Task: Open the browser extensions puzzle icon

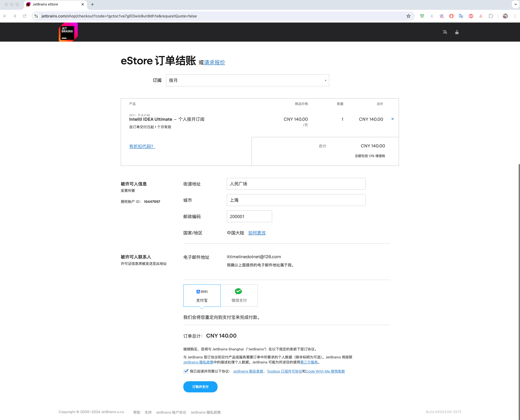Action: click(x=491, y=16)
